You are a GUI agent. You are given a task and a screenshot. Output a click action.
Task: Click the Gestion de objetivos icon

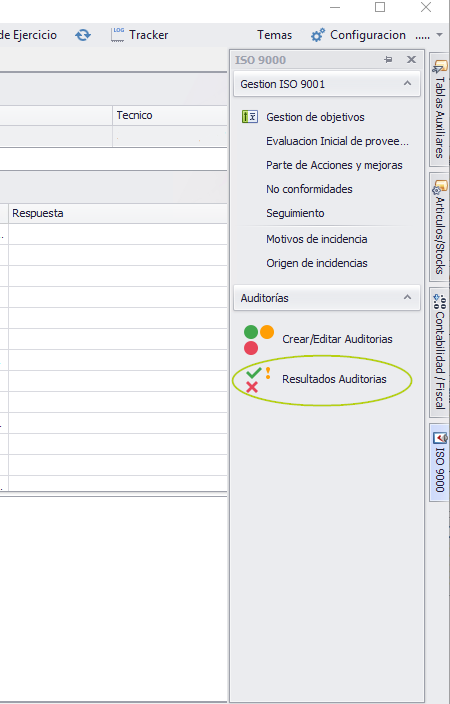(x=250, y=117)
